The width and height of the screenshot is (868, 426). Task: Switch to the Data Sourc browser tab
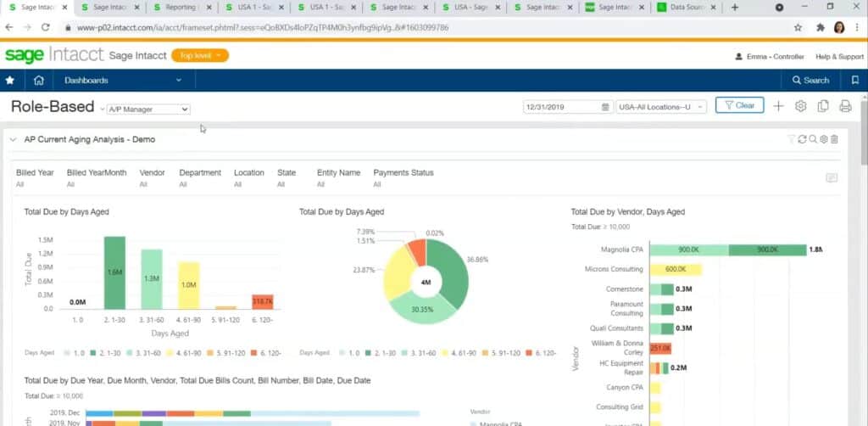click(x=686, y=8)
